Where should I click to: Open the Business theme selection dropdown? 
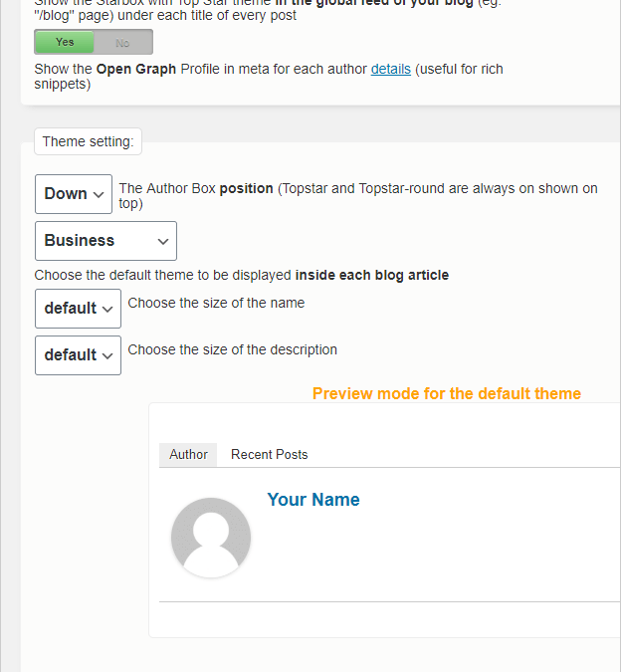pos(105,241)
